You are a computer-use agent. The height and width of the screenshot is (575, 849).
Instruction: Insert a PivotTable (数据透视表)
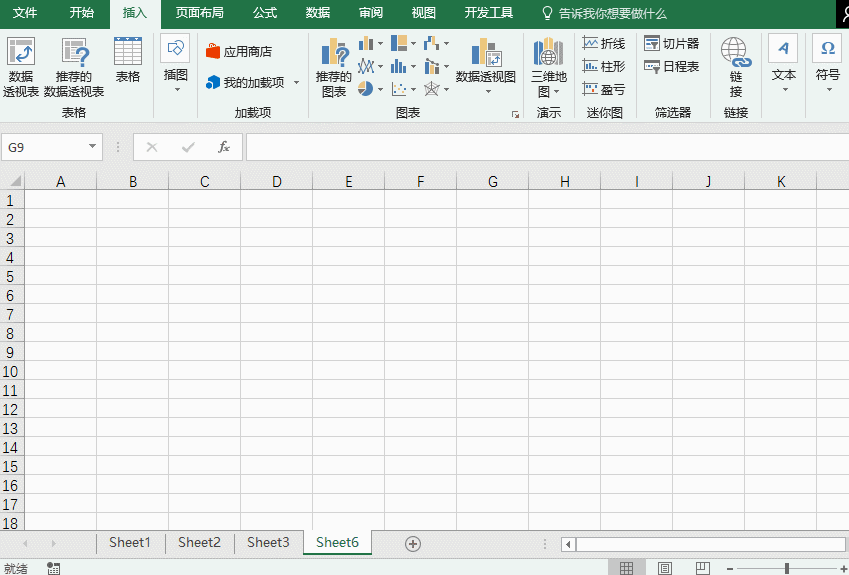(x=21, y=67)
